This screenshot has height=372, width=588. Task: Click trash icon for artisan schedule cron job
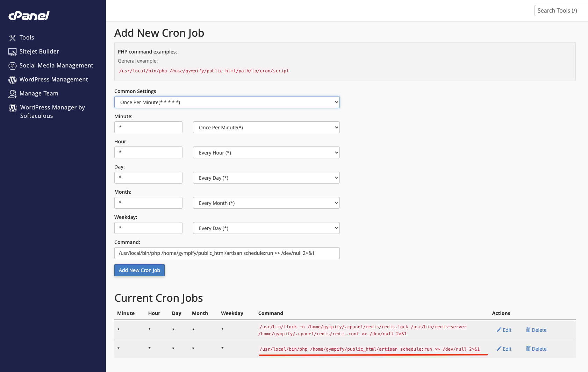point(528,349)
